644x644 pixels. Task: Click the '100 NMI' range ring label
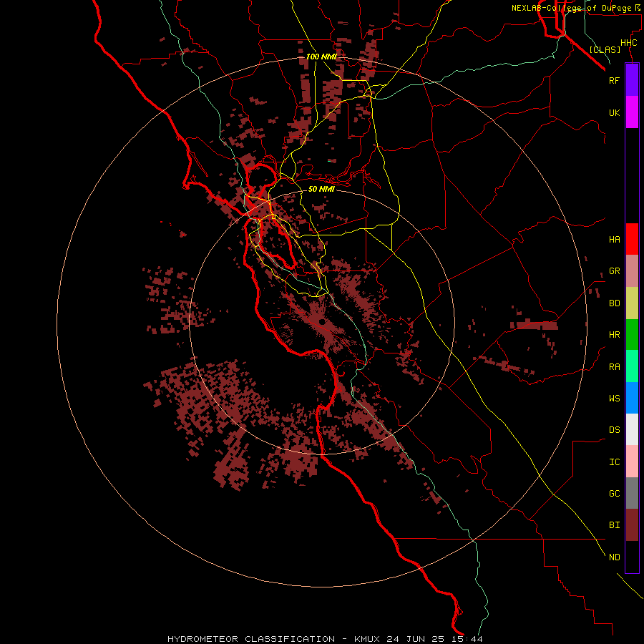click(321, 57)
